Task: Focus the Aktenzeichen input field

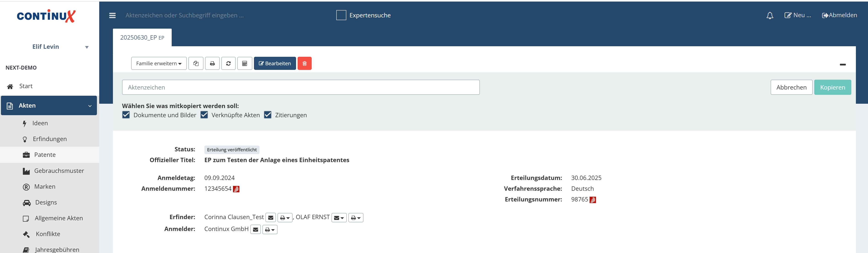Action: click(301, 87)
